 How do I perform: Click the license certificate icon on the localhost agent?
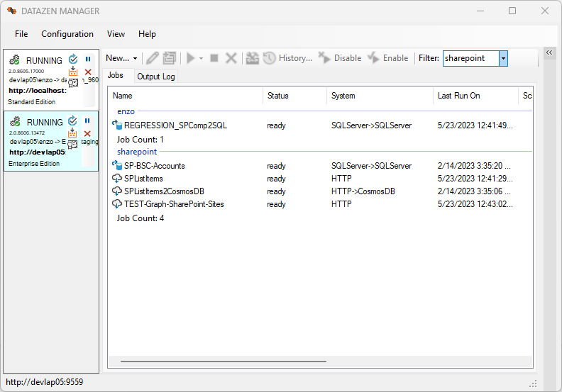[x=73, y=82]
